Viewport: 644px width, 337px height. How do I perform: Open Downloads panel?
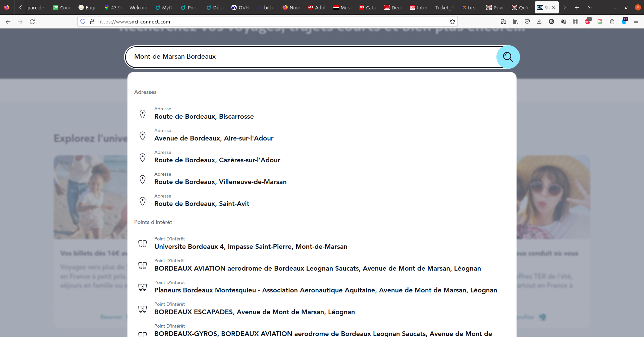coord(539,21)
